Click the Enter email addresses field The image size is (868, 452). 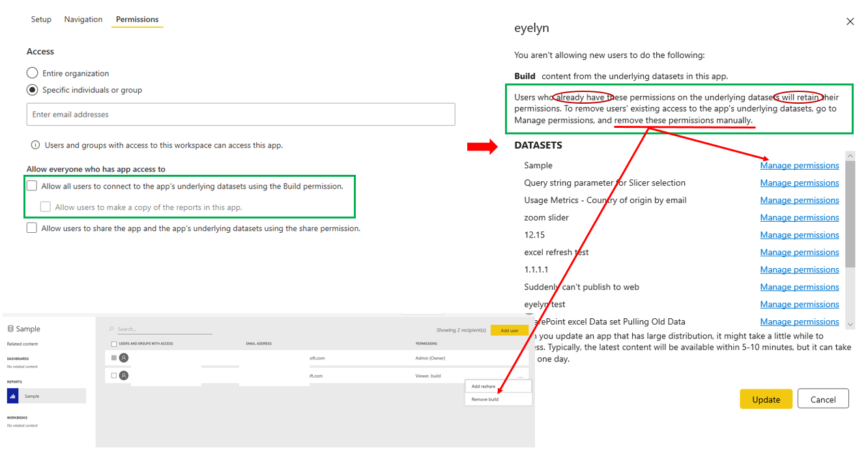click(x=240, y=114)
